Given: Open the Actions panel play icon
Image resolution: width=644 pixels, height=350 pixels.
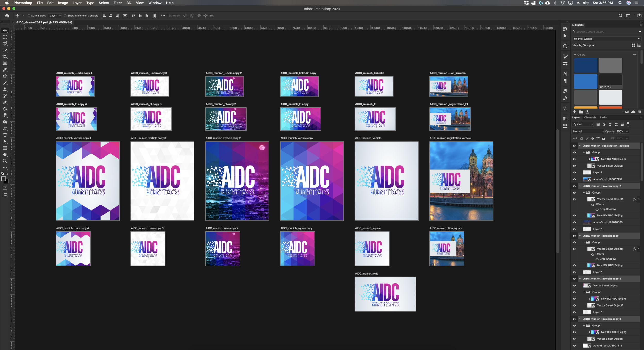Looking at the screenshot, I should [x=565, y=36].
